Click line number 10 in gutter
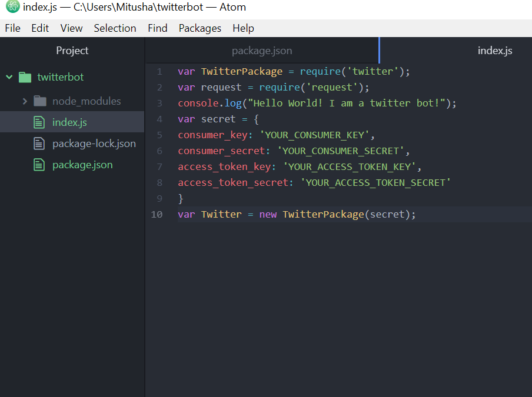This screenshot has width=532, height=397. (x=157, y=215)
